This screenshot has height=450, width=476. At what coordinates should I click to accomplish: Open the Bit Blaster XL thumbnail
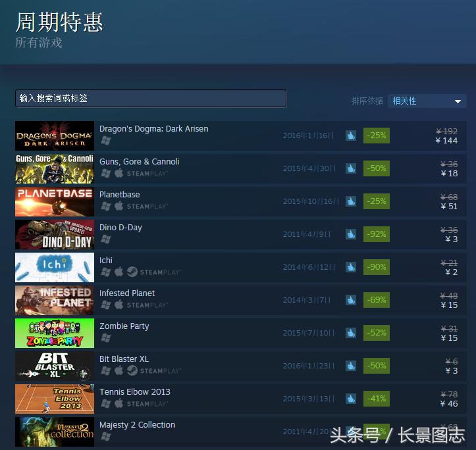coord(55,366)
